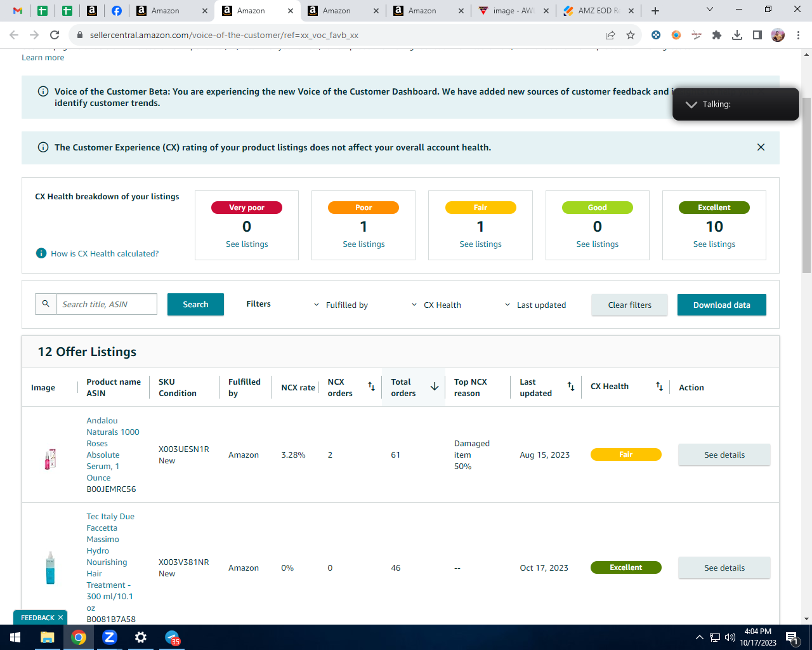This screenshot has width=812, height=650.
Task: See listings under Excellent
Action: pos(714,244)
